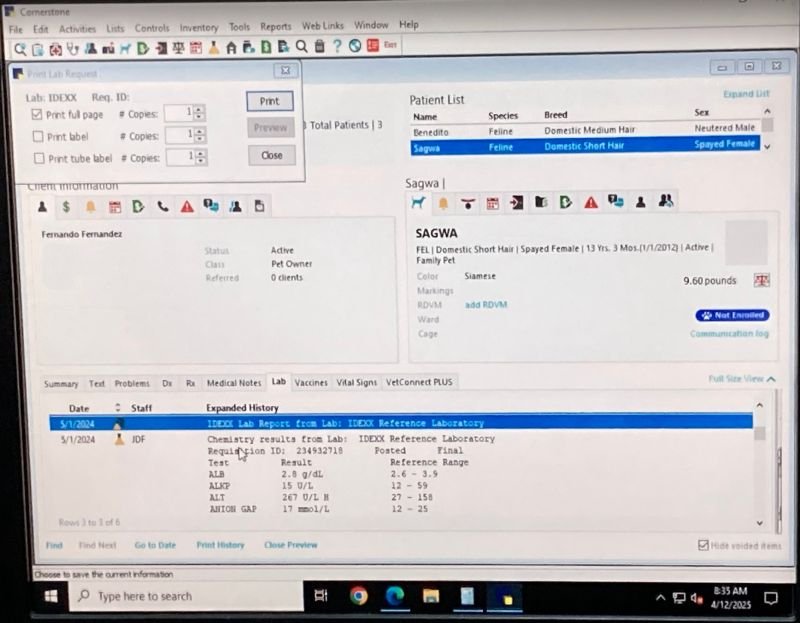Screen dimensions: 800x623
Task: Uncheck the Print full page checkbox
Action: [36, 114]
